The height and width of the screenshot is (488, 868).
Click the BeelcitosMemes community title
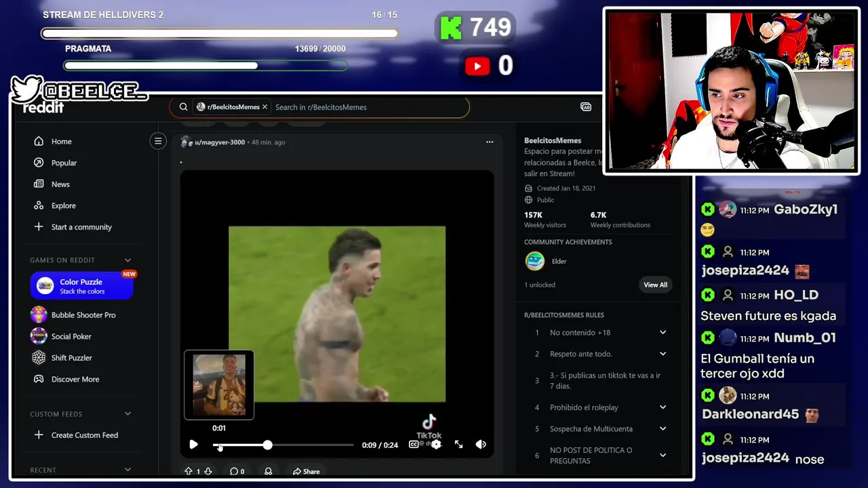[x=553, y=140]
